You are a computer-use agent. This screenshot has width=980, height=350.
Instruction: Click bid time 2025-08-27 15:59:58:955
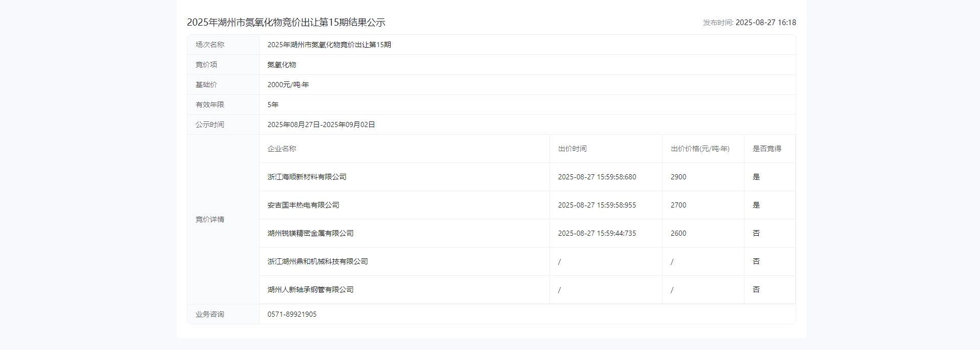click(596, 205)
